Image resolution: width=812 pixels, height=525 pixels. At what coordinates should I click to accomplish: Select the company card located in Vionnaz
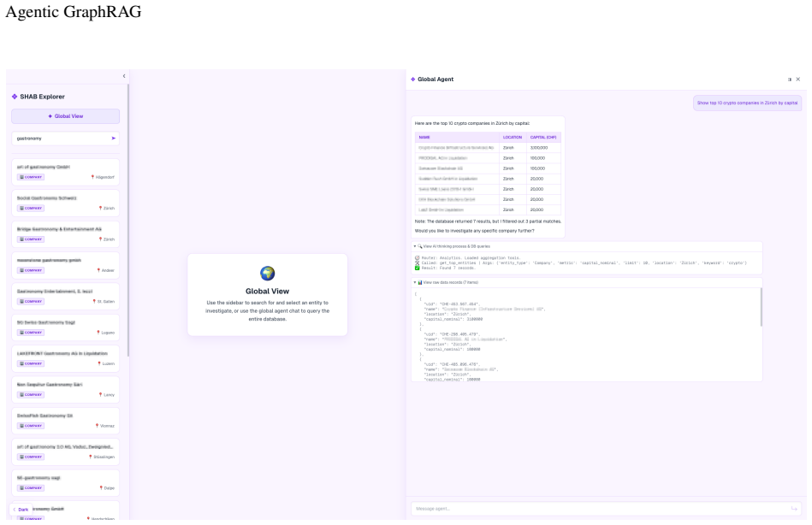click(65, 421)
